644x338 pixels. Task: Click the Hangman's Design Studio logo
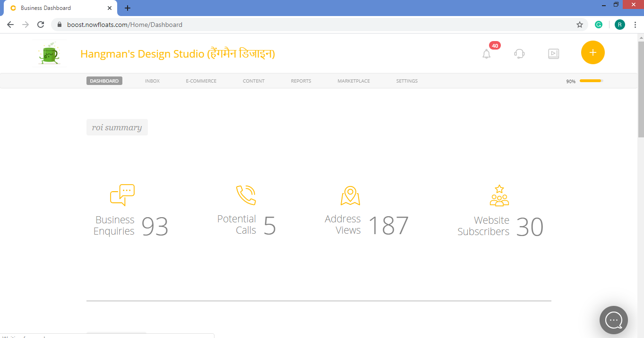tap(49, 53)
